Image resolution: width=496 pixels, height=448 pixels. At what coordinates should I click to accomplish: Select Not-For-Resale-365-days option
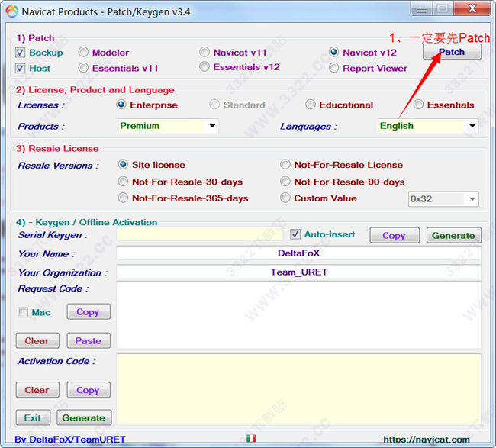click(x=123, y=198)
